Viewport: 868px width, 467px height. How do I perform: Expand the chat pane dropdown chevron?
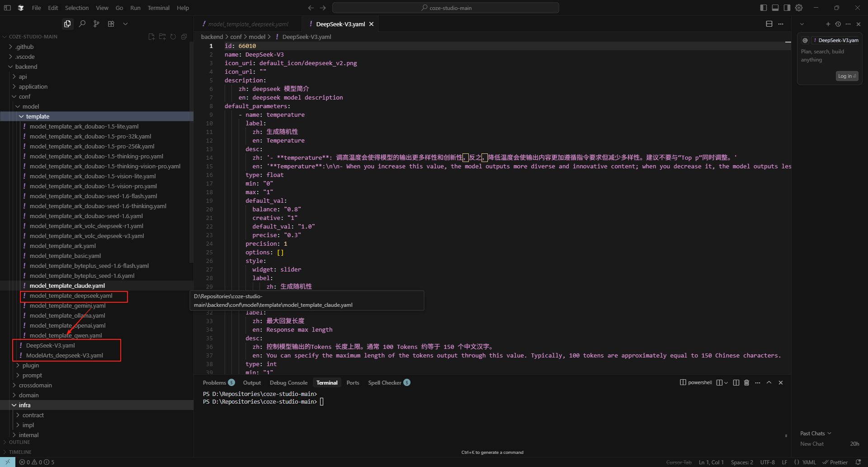pyautogui.click(x=802, y=24)
